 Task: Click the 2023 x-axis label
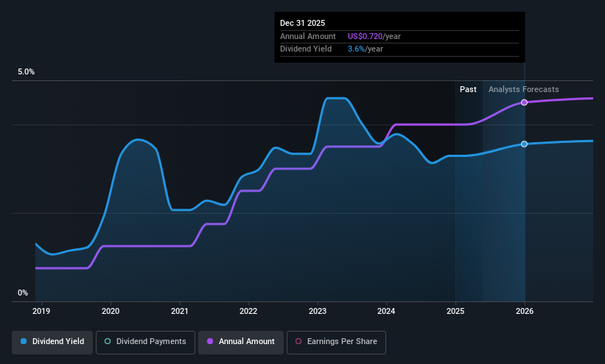[318, 311]
